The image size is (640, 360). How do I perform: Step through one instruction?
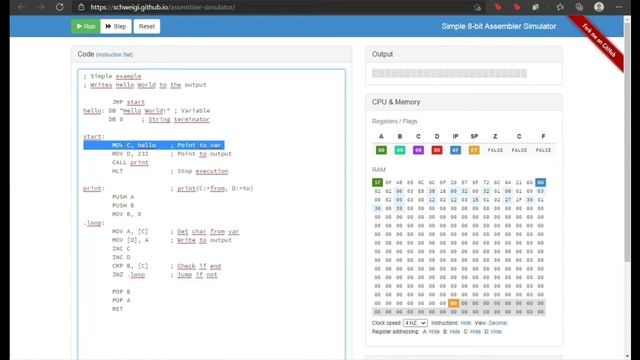coord(116,26)
